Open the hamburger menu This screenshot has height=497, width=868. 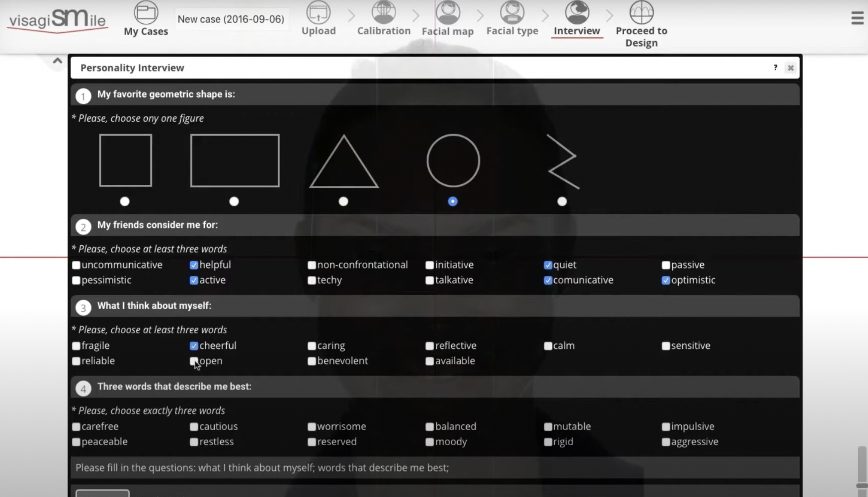(x=858, y=18)
